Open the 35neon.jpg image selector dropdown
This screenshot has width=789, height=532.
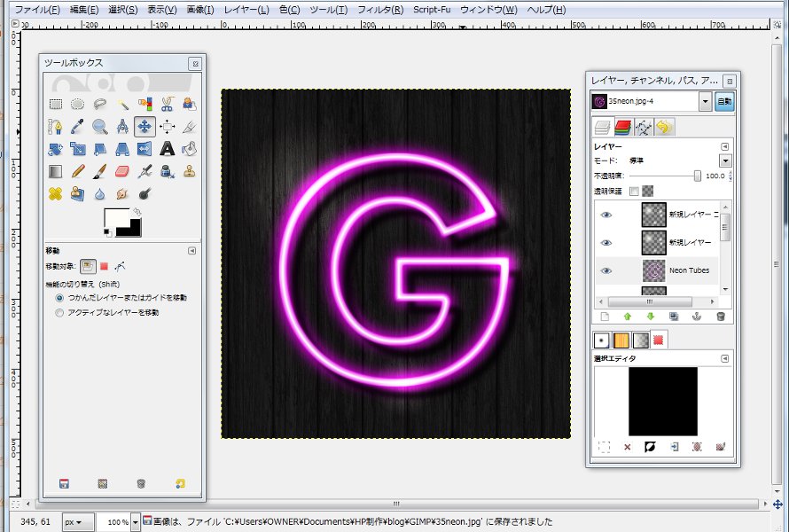705,100
